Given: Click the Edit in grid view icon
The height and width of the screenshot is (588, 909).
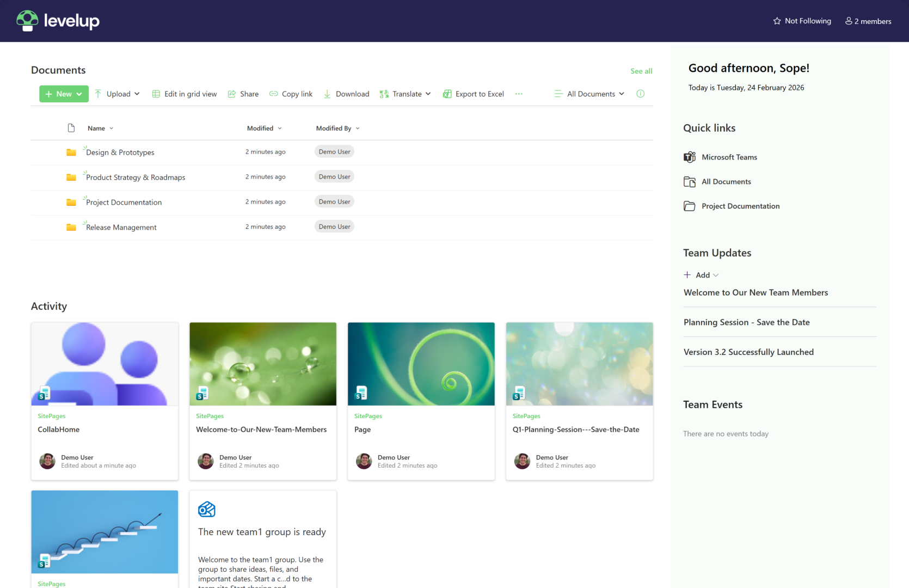Looking at the screenshot, I should (x=156, y=94).
